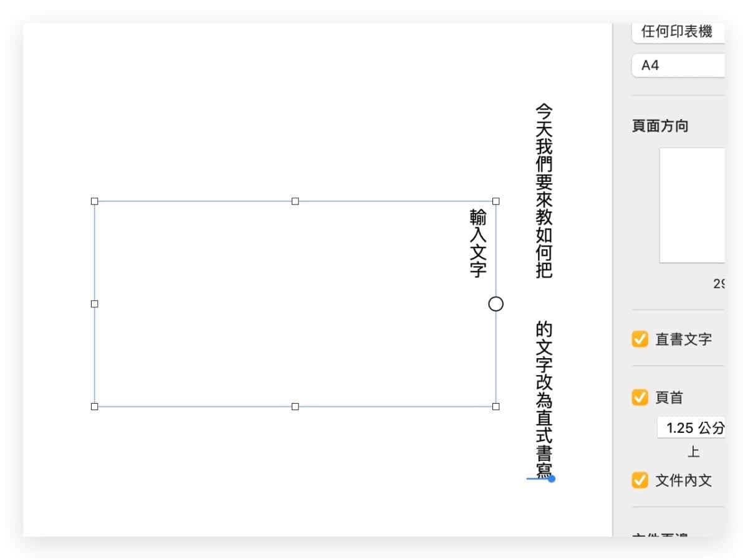Image resolution: width=748 pixels, height=560 pixels.
Task: Click the text box bottom-left corner handle
Action: coord(95,407)
